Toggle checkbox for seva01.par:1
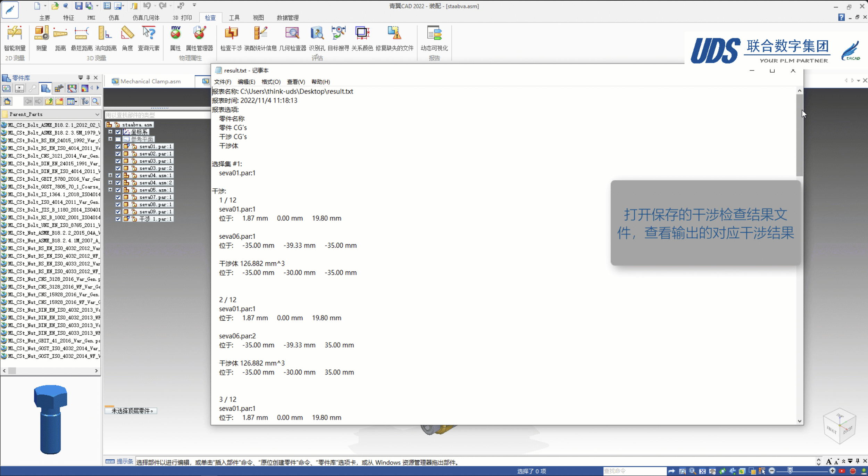Image resolution: width=868 pixels, height=476 pixels. click(x=118, y=146)
